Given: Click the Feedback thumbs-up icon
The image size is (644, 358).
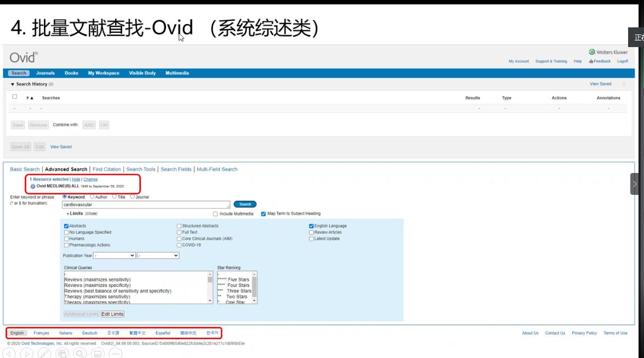Looking at the screenshot, I should click(591, 61).
